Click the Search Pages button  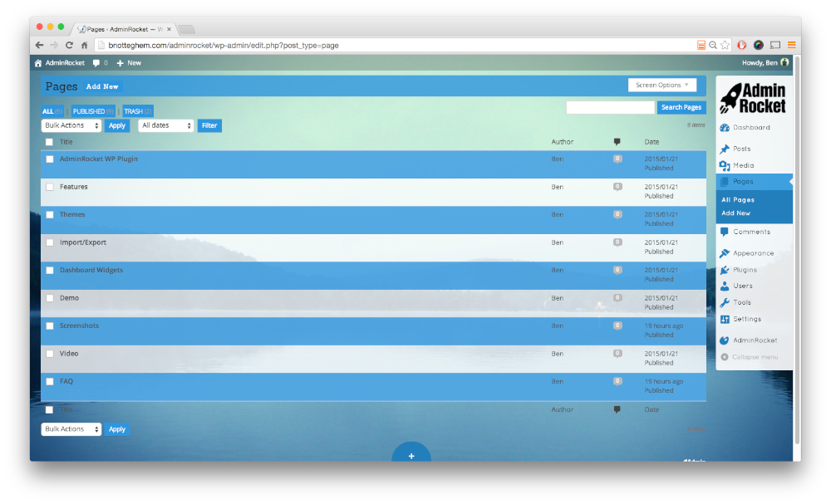(x=681, y=107)
